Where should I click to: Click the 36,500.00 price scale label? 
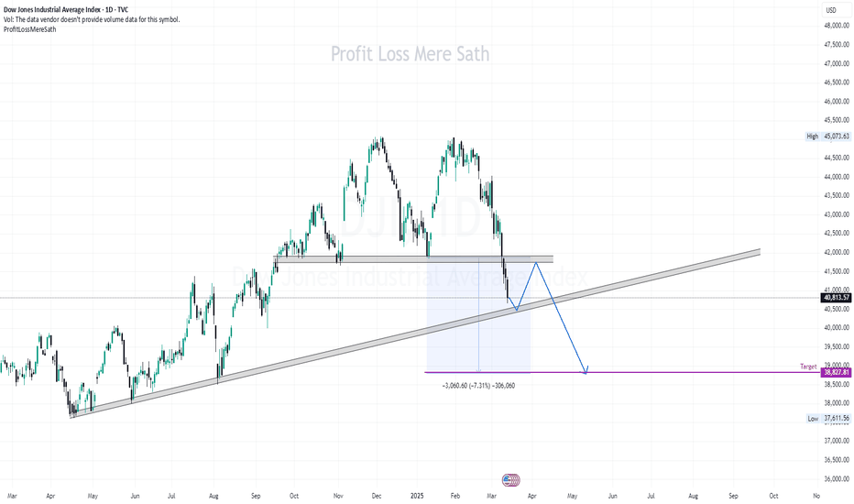coord(837,460)
